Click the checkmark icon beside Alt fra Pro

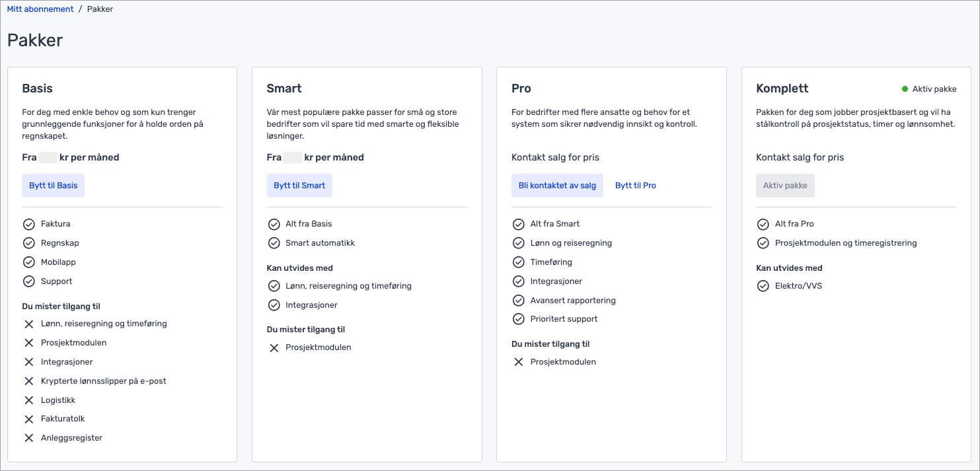click(763, 224)
